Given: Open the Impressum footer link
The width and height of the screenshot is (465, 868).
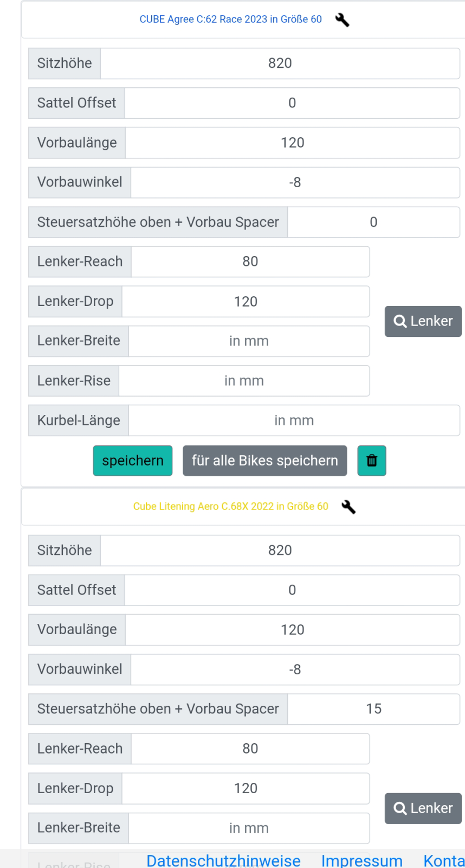Looking at the screenshot, I should tap(361, 860).
